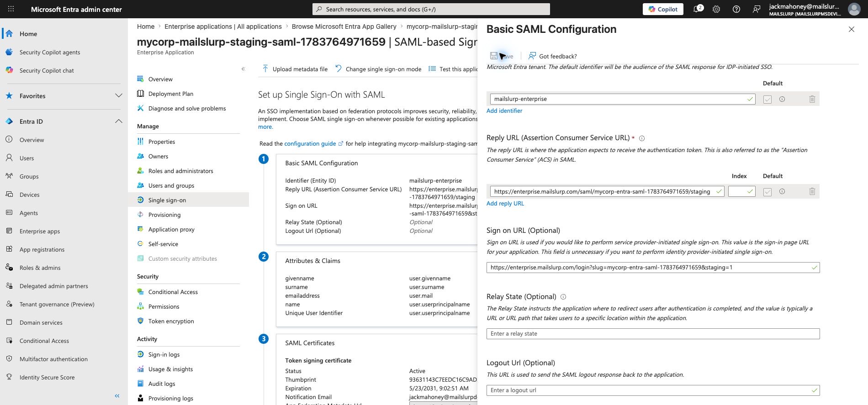Click the relay state input field
The image size is (868, 405).
pyautogui.click(x=653, y=334)
